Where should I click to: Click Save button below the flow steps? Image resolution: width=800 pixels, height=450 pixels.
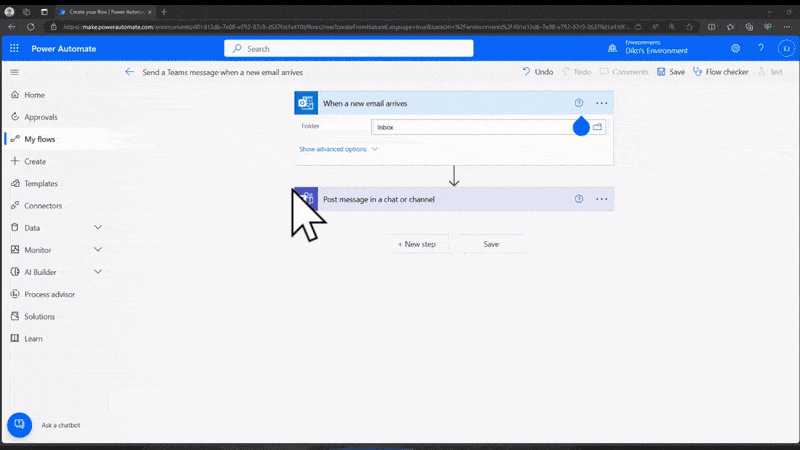pos(491,244)
